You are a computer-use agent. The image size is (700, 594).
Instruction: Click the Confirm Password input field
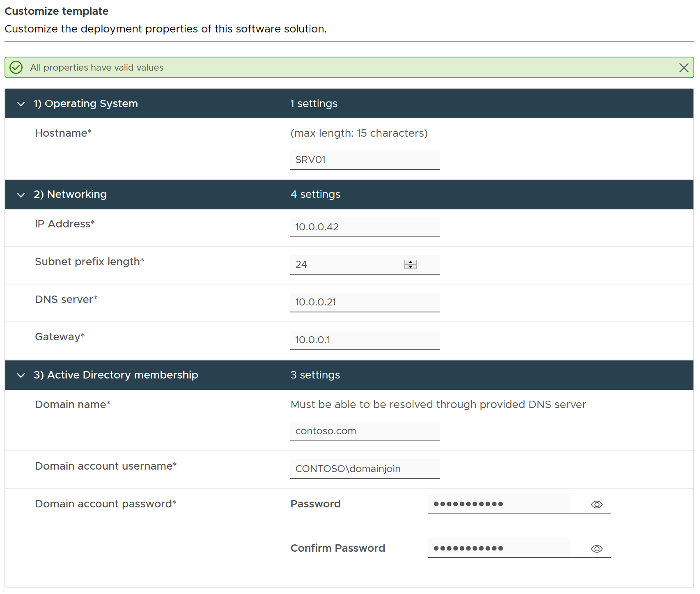[499, 548]
